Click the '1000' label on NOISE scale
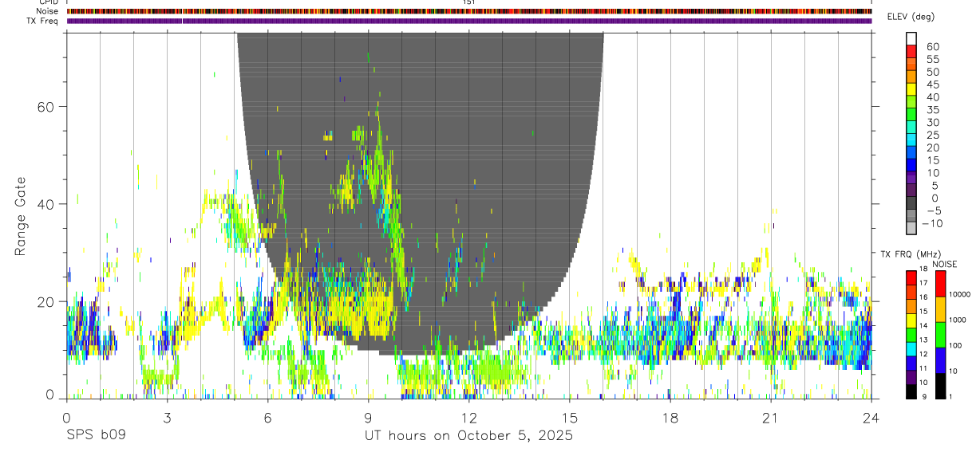 (957, 320)
